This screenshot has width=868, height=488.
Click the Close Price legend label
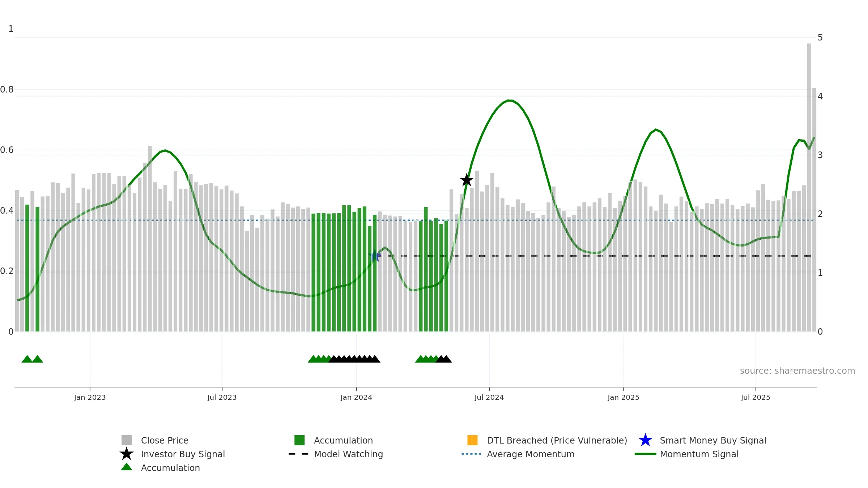coord(165,440)
